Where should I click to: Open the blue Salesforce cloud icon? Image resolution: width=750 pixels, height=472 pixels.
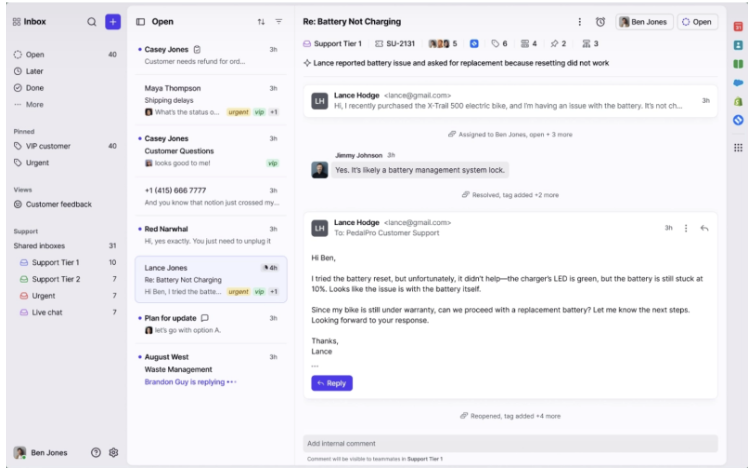click(738, 82)
